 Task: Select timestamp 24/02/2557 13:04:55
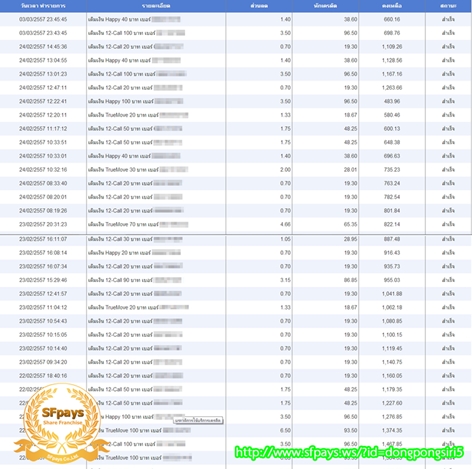coord(43,60)
